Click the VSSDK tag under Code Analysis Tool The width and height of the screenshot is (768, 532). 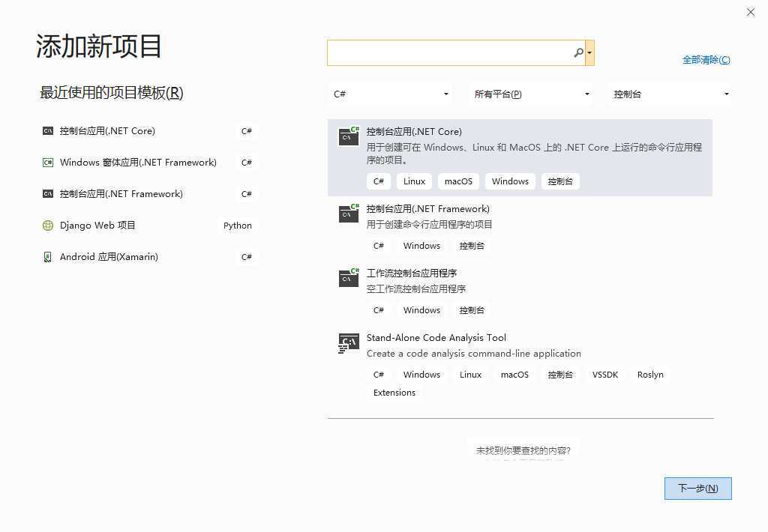[x=605, y=375]
